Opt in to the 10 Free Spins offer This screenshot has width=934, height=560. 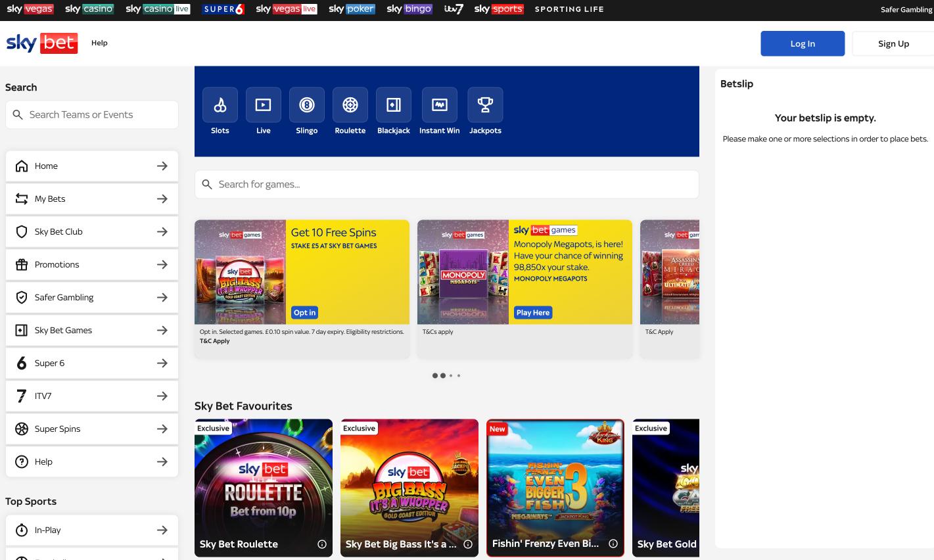tap(304, 312)
